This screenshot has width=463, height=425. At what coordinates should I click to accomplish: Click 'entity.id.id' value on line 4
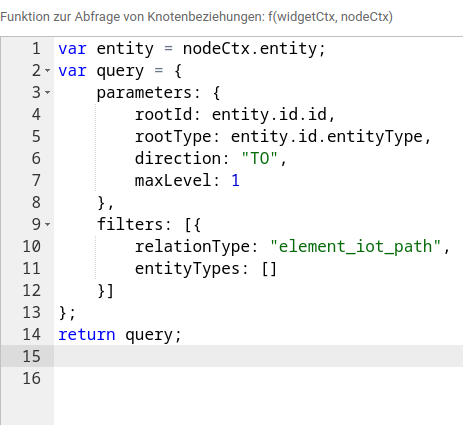(269, 115)
